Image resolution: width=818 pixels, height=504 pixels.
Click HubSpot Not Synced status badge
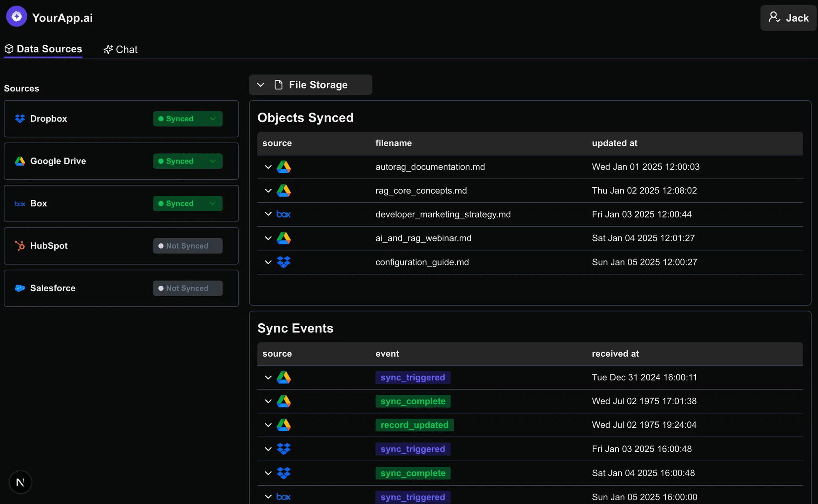click(x=188, y=246)
